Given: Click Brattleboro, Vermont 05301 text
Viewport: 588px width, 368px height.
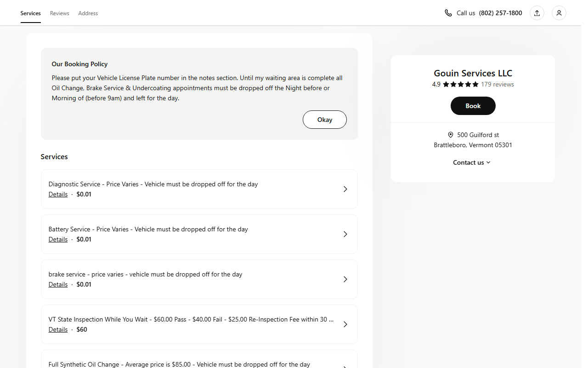Looking at the screenshot, I should (473, 145).
